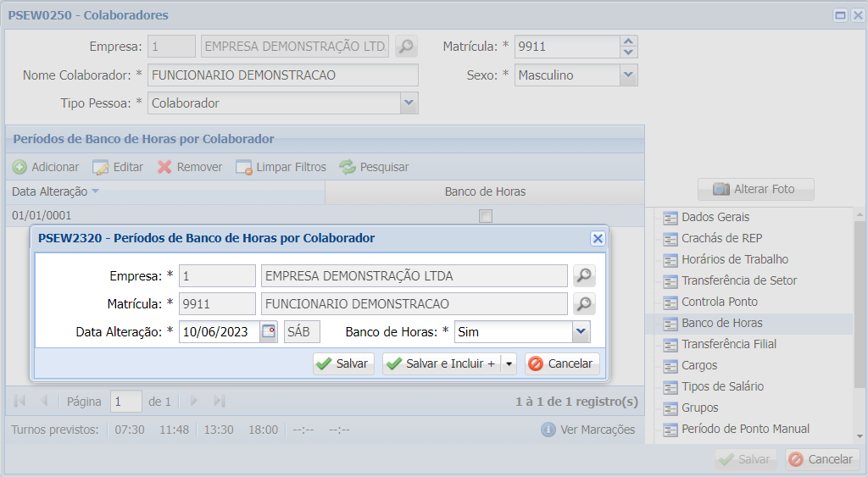The image size is (868, 477).
Task: Click the Data Alteração date field
Action: [218, 332]
